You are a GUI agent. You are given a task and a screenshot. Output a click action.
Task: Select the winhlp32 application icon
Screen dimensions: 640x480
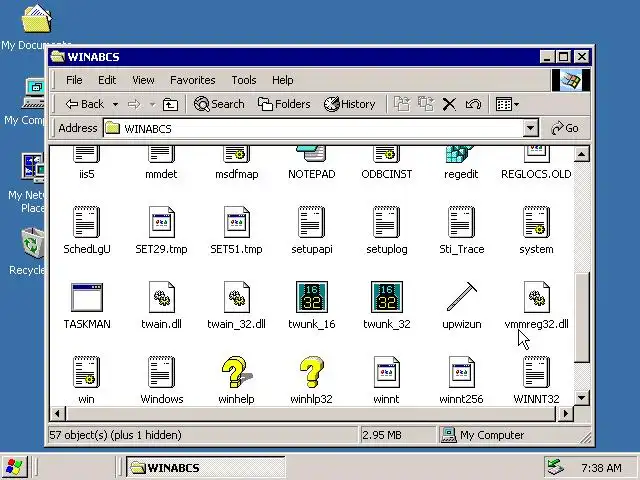[x=311, y=372]
